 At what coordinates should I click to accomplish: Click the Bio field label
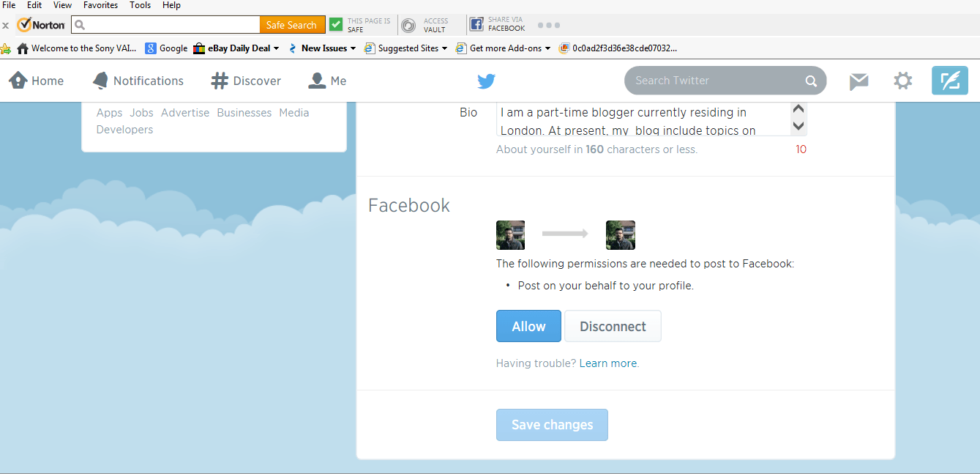click(468, 113)
